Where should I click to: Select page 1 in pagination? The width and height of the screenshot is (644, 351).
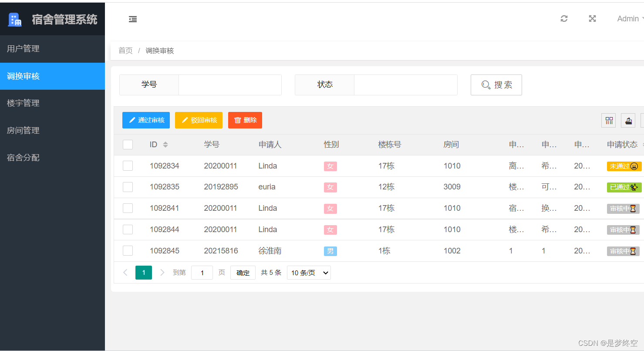pyautogui.click(x=144, y=273)
